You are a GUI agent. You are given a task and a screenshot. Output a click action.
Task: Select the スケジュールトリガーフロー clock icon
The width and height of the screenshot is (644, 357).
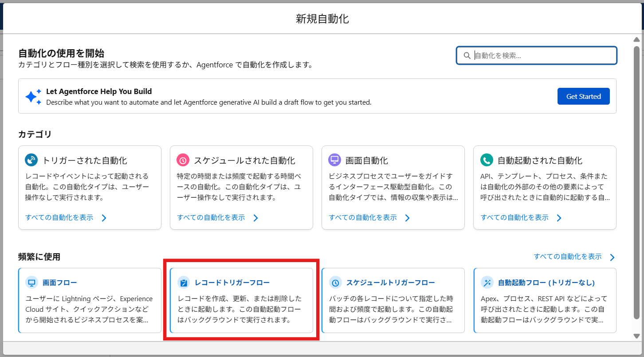335,282
